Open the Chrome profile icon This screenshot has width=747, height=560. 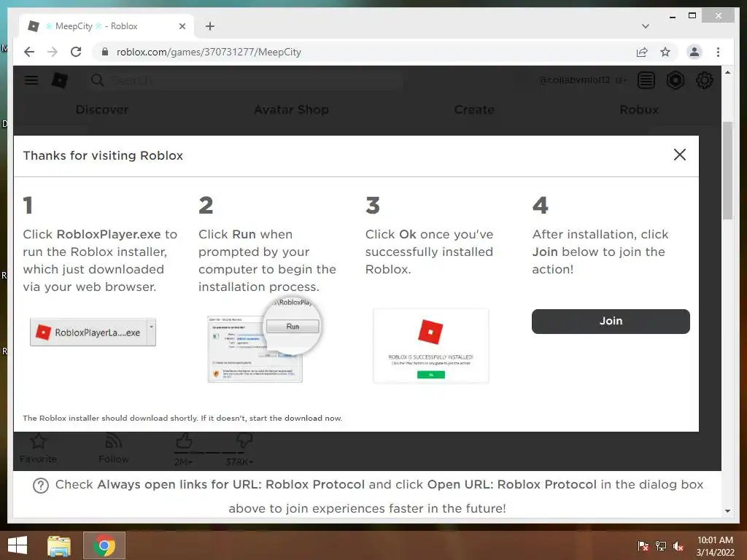[x=694, y=52]
